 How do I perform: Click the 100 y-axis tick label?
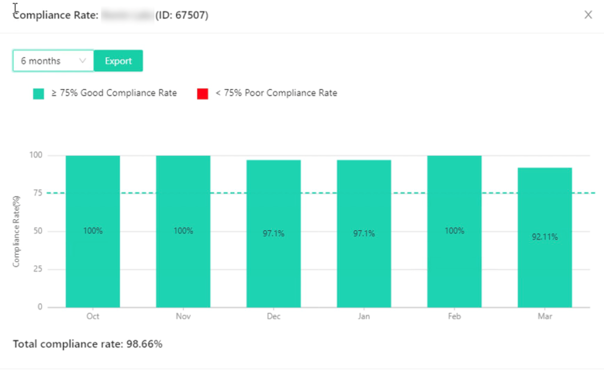[36, 155]
